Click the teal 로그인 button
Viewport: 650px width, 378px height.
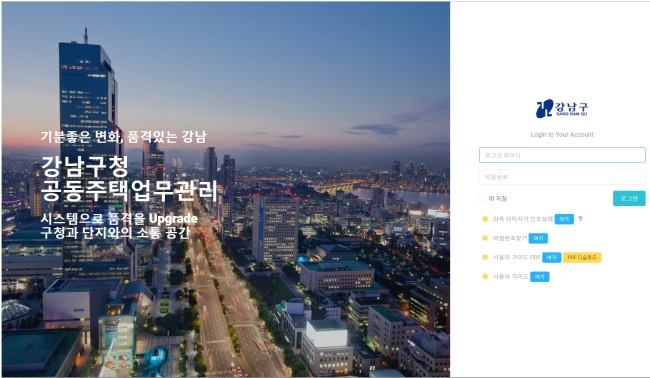click(x=629, y=199)
